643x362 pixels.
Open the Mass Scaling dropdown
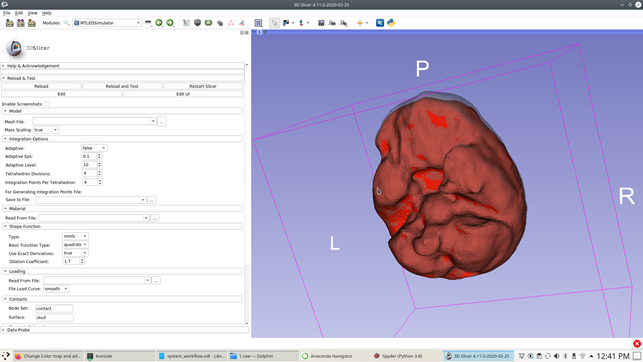click(x=46, y=130)
